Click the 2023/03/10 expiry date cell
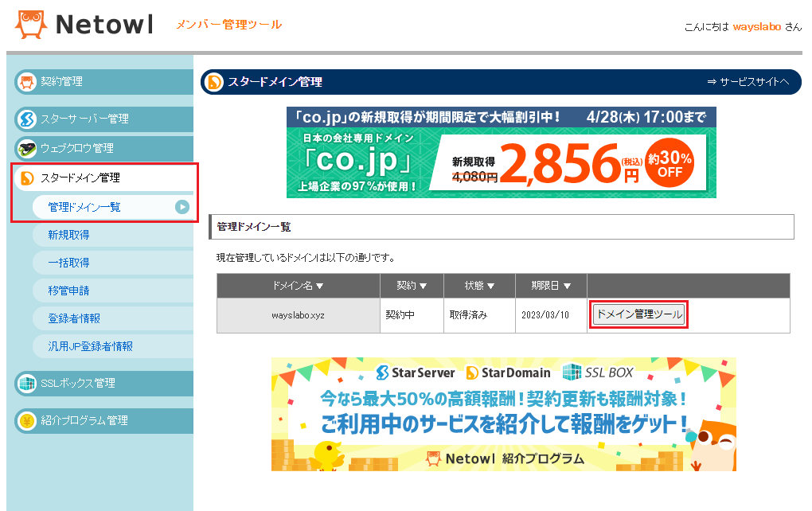Viewport: 812px width, 511px height. coord(551,315)
